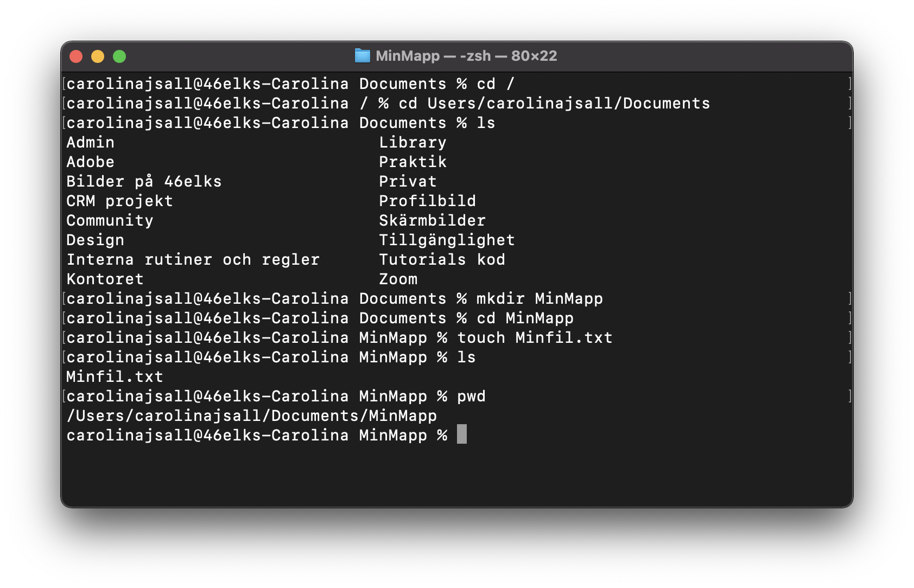Click the MinMapp folder icon in title bar
This screenshot has height=588, width=914.
click(x=363, y=55)
